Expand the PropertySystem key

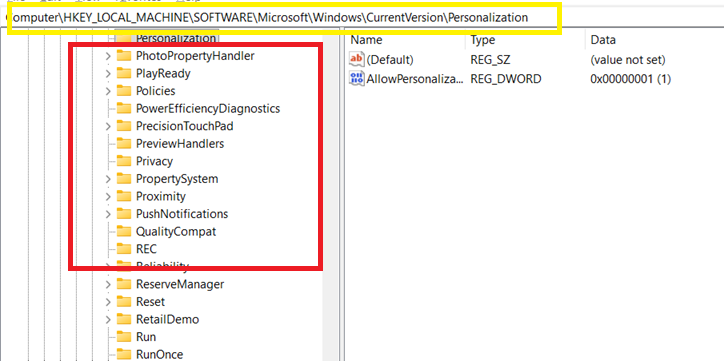coord(108,179)
